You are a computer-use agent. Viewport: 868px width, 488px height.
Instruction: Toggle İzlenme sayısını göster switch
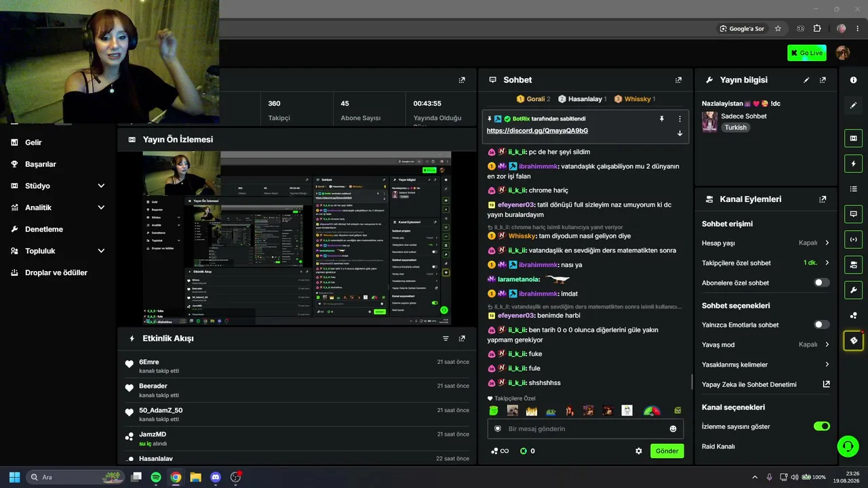[821, 426]
